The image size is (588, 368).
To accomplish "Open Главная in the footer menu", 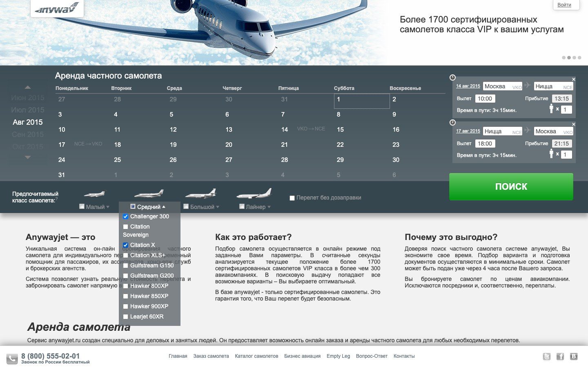I will 178,356.
